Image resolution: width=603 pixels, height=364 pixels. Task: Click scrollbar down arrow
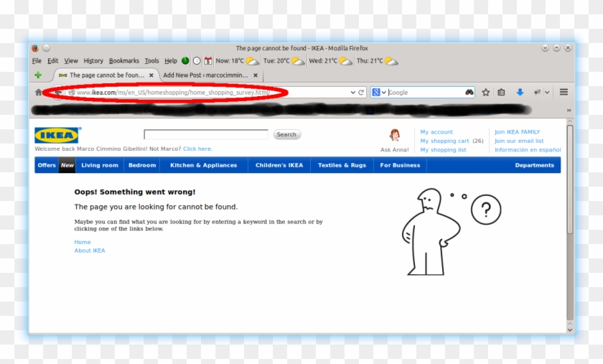570,330
